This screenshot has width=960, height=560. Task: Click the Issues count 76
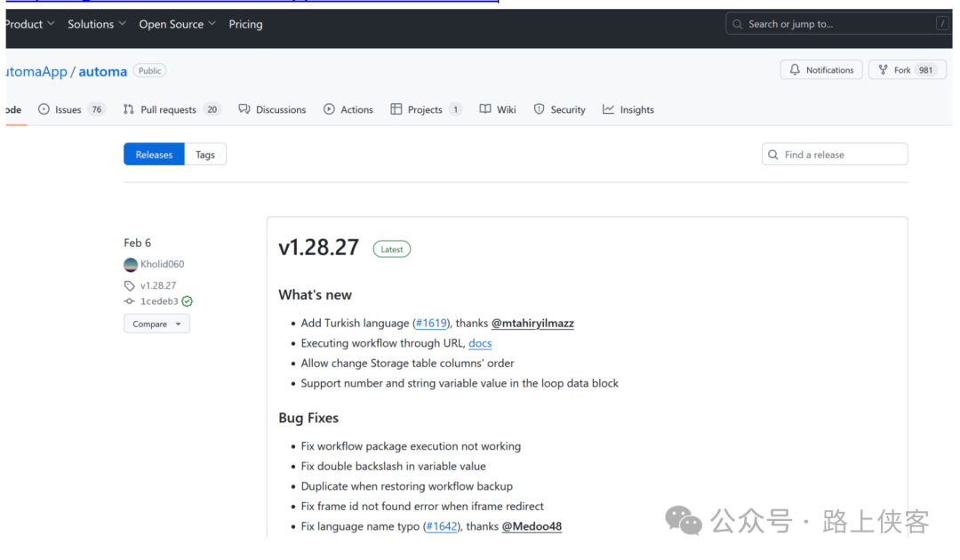click(x=97, y=109)
